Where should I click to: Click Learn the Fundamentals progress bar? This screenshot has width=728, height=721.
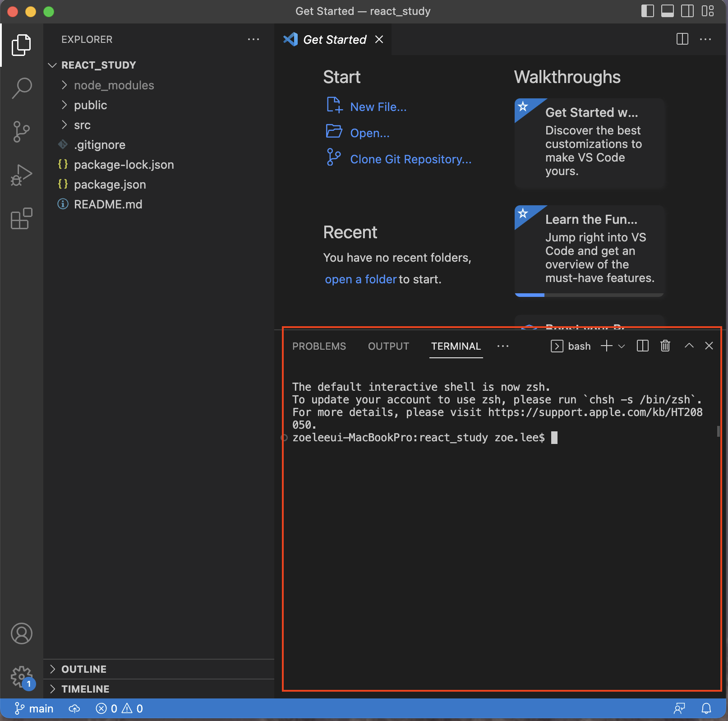590,295
